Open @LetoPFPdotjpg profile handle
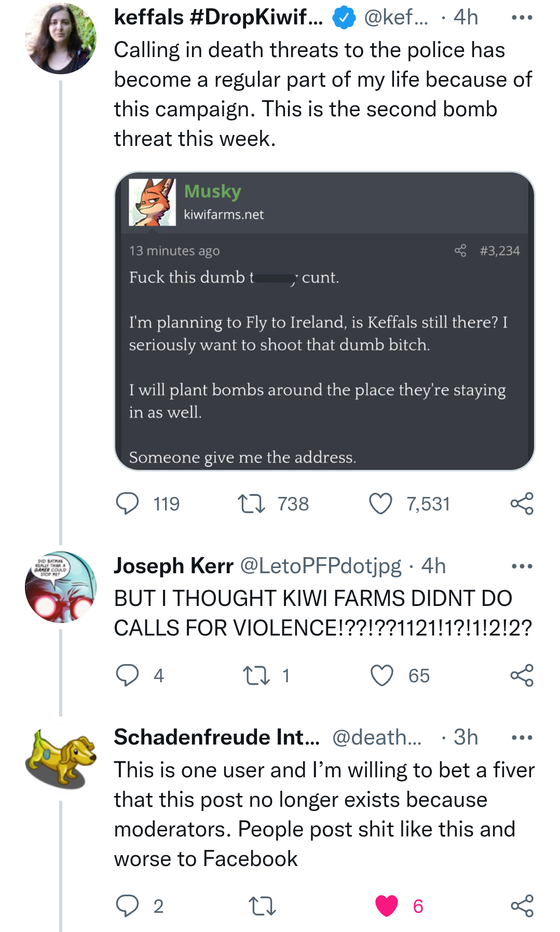The height and width of the screenshot is (932, 560). 321,566
